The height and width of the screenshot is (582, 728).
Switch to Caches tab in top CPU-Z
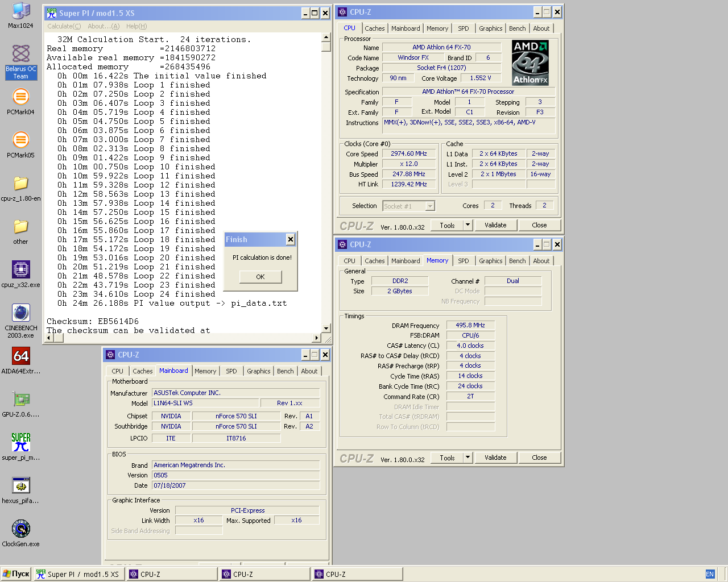(x=375, y=28)
